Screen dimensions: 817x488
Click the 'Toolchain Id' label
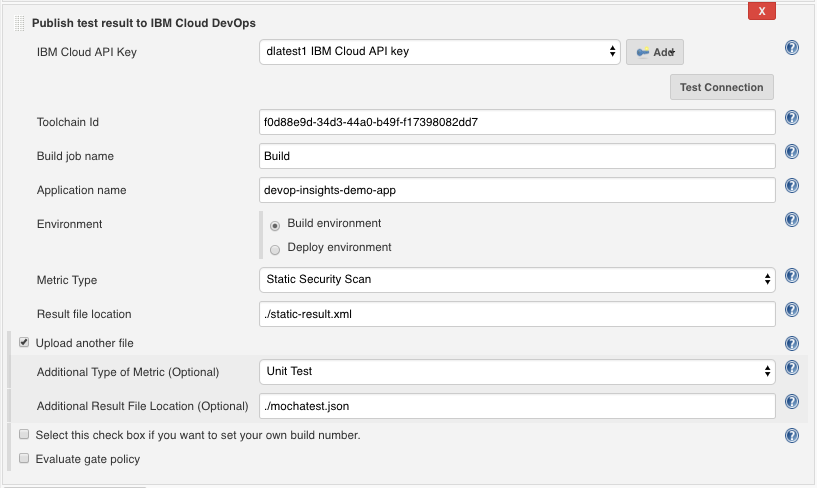coord(68,122)
